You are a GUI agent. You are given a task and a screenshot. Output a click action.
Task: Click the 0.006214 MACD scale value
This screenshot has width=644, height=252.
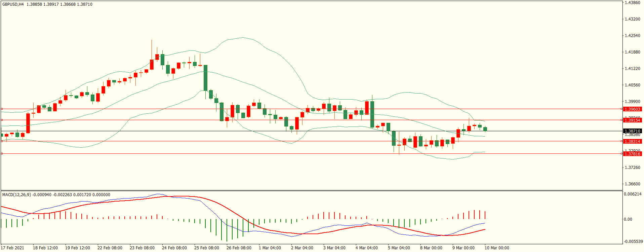[x=632, y=194]
